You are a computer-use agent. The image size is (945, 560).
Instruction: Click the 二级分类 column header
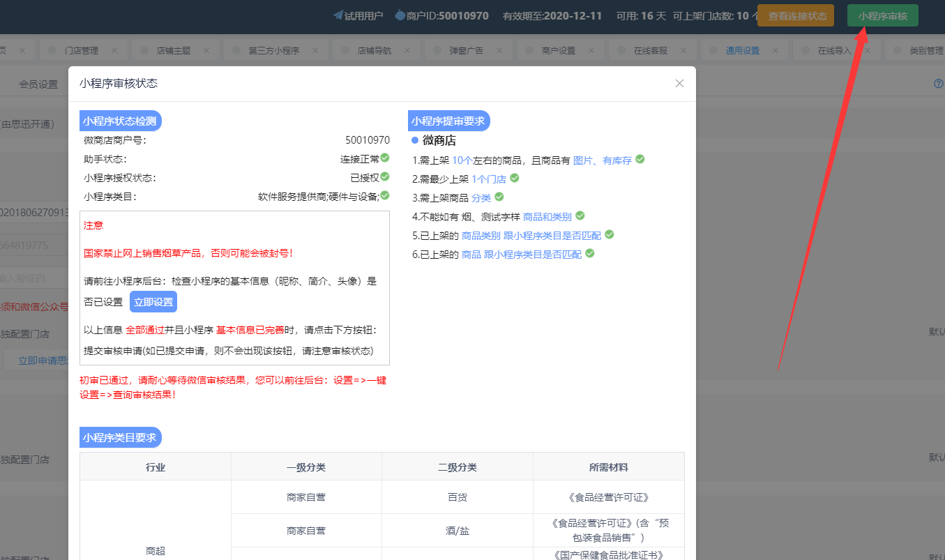point(458,467)
